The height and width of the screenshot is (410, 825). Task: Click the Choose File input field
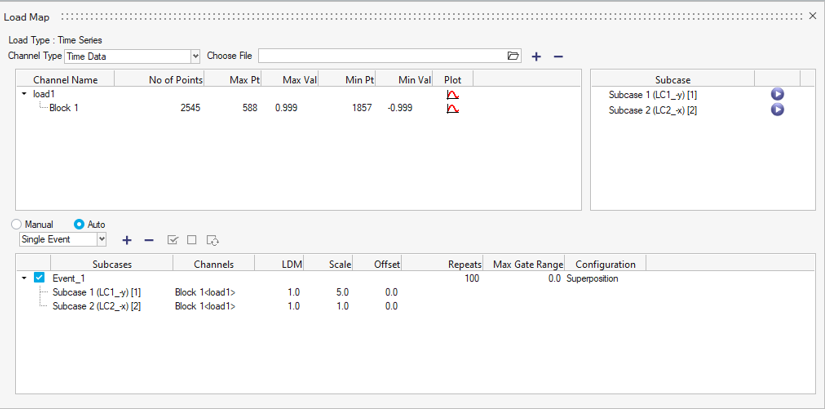click(380, 57)
